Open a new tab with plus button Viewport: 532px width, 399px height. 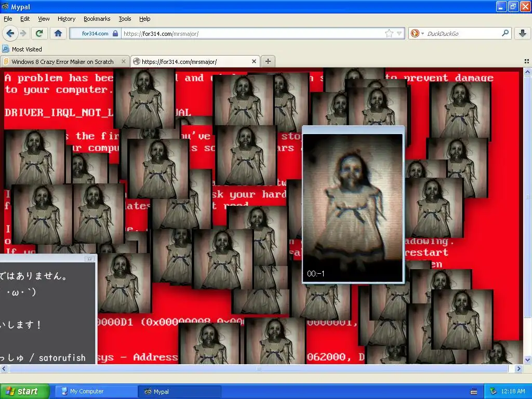[x=268, y=61]
